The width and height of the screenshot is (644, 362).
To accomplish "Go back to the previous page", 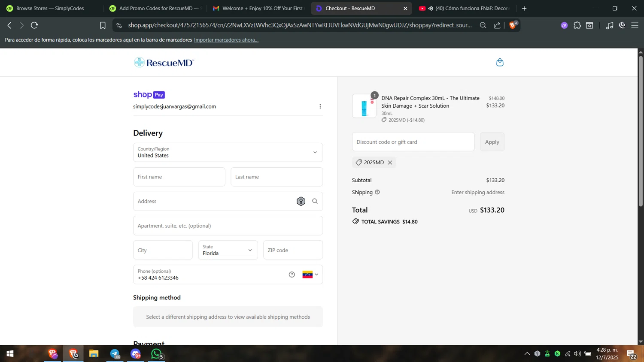I will click(x=9, y=25).
